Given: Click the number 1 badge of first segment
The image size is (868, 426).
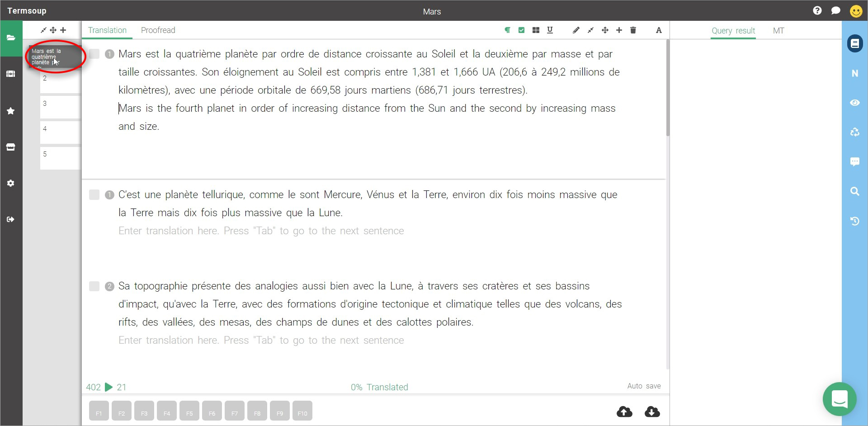Looking at the screenshot, I should 109,54.
